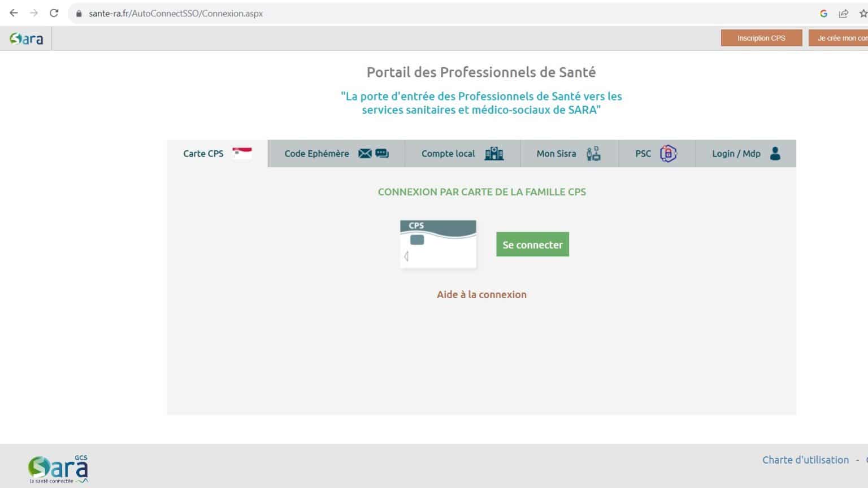Screen dimensions: 868x488
Task: Click the share page icon
Action: point(843,14)
